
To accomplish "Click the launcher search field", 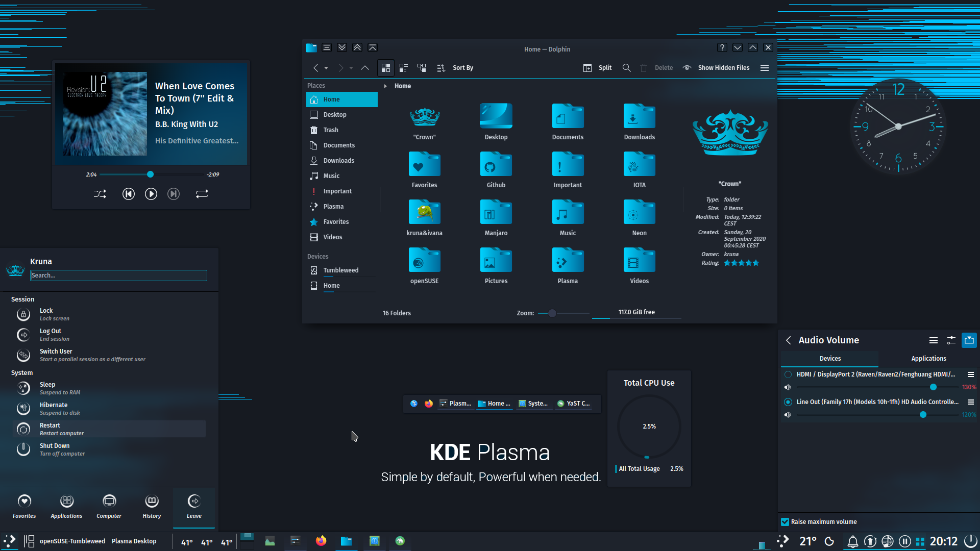I will pyautogui.click(x=118, y=275).
